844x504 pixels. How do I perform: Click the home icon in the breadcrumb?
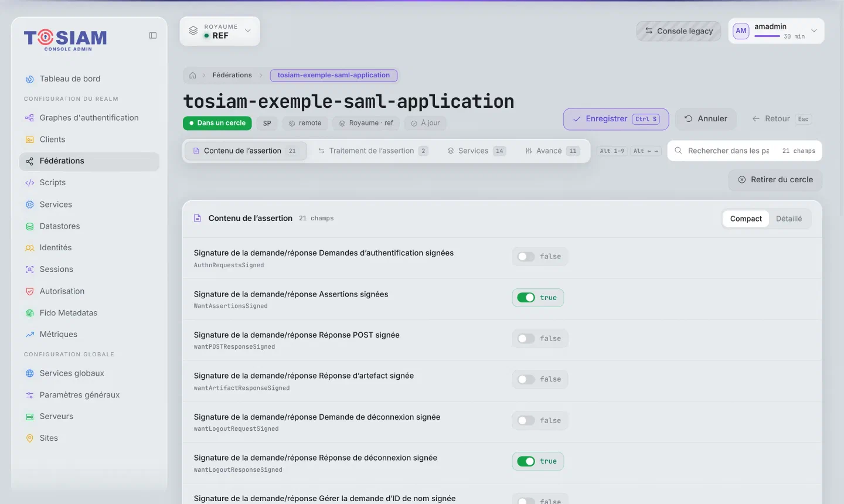pos(193,76)
